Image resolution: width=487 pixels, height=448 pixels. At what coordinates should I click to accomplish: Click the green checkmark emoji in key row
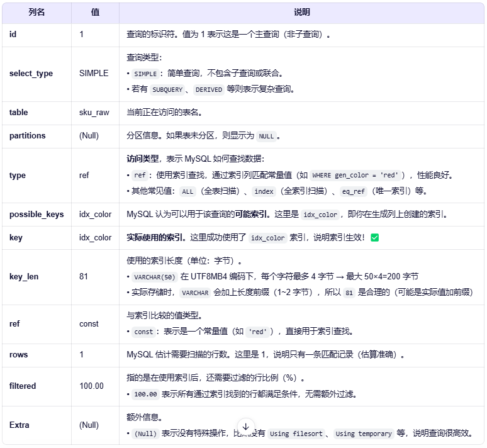click(374, 238)
